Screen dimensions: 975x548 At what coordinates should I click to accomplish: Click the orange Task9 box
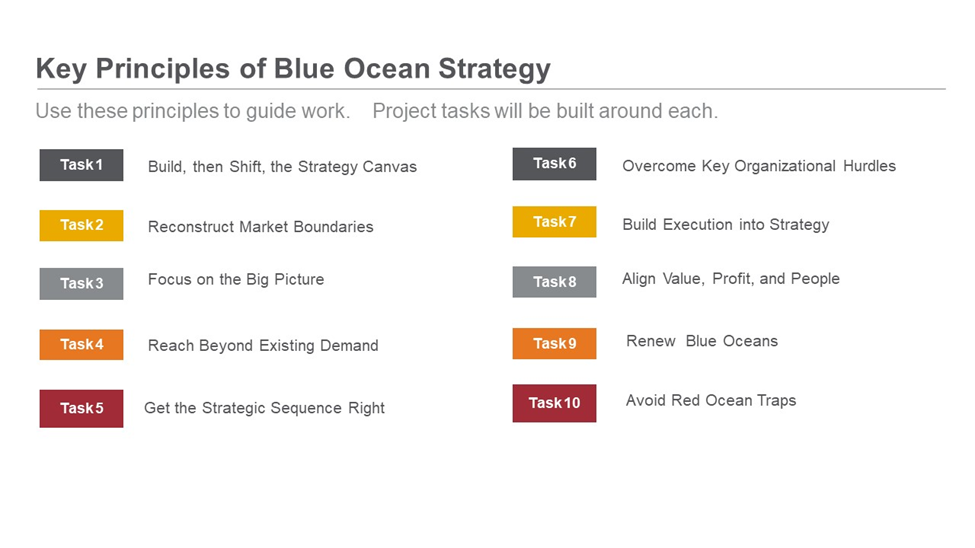[x=554, y=343]
